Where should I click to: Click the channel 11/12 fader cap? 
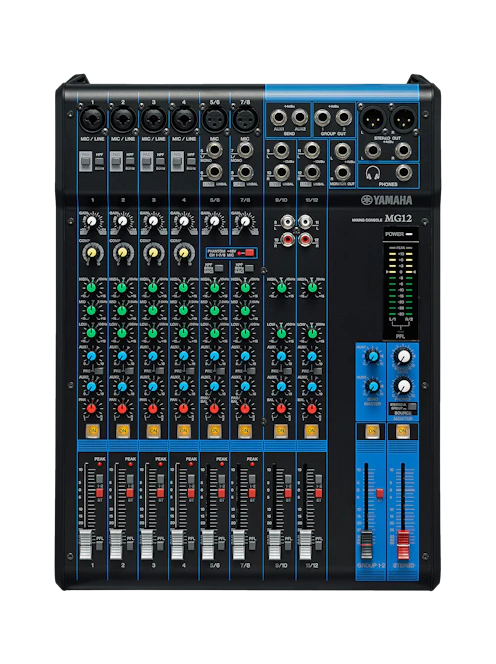pos(305,544)
